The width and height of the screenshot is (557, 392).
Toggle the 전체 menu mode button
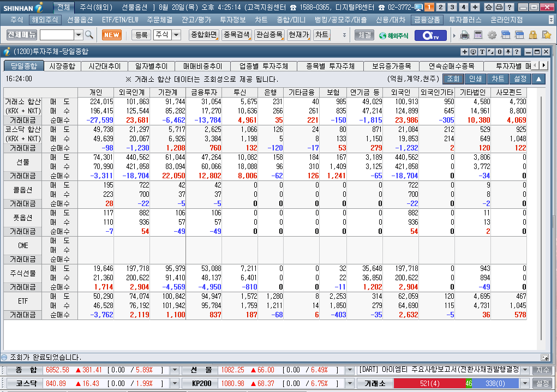coord(64,7)
